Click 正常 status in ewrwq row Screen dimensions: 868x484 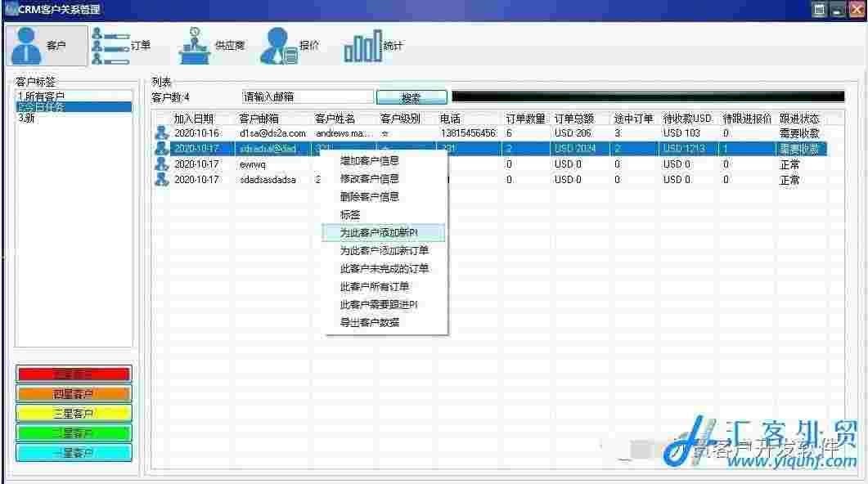tap(789, 164)
